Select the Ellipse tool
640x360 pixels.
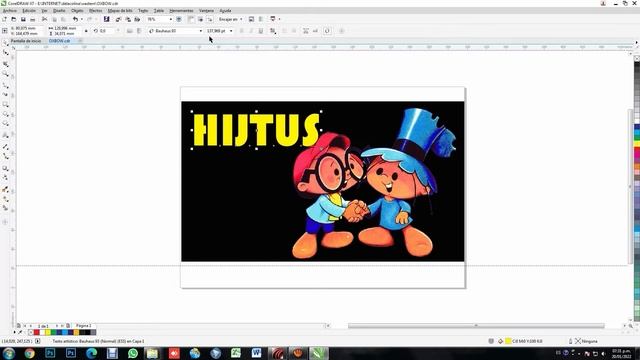pyautogui.click(x=5, y=114)
